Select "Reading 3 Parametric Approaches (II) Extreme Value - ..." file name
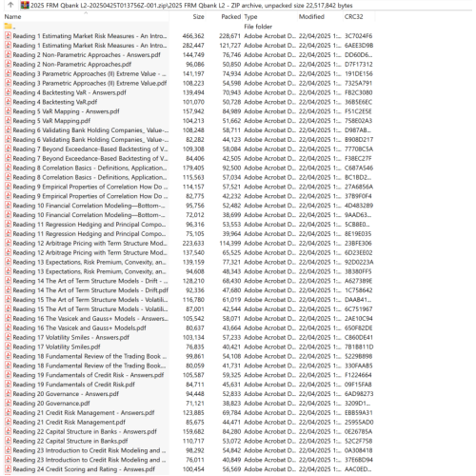The width and height of the screenshot is (476, 476). tap(89, 73)
